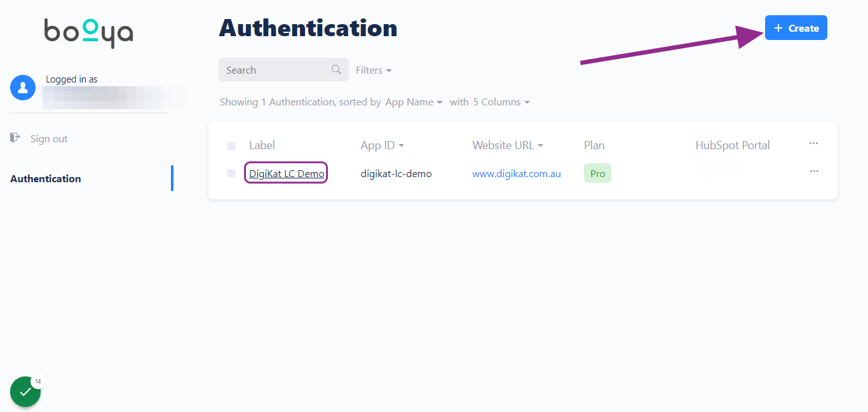This screenshot has width=868, height=412.
Task: Click the Pro plan badge
Action: point(597,173)
